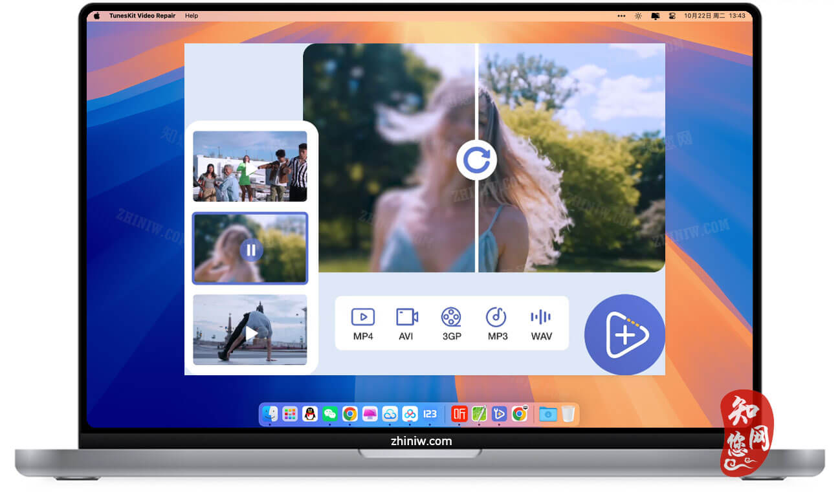The height and width of the screenshot is (504, 840).
Task: Open the red 听 app in dock
Action: click(x=459, y=413)
